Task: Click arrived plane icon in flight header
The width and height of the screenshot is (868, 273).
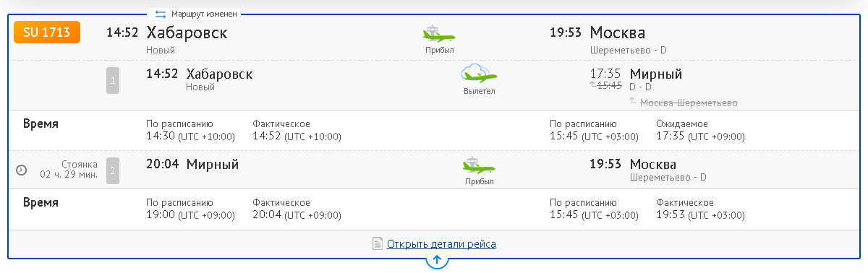Action: [x=439, y=33]
